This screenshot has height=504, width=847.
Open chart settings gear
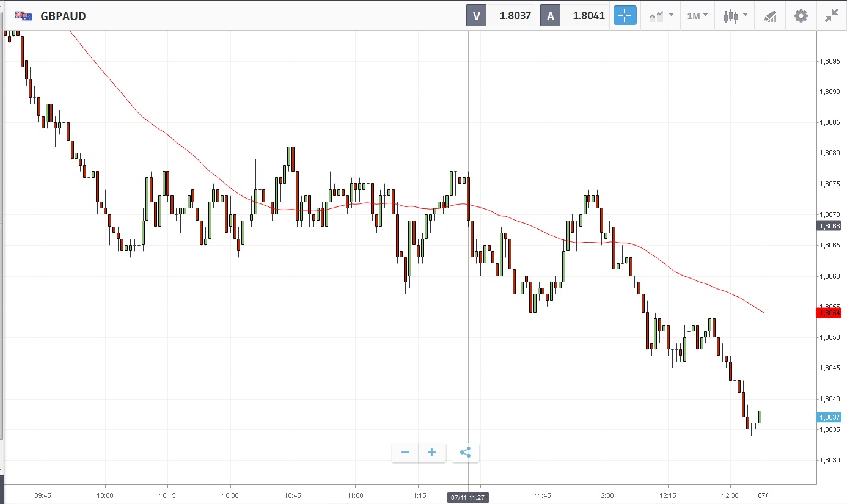point(801,16)
